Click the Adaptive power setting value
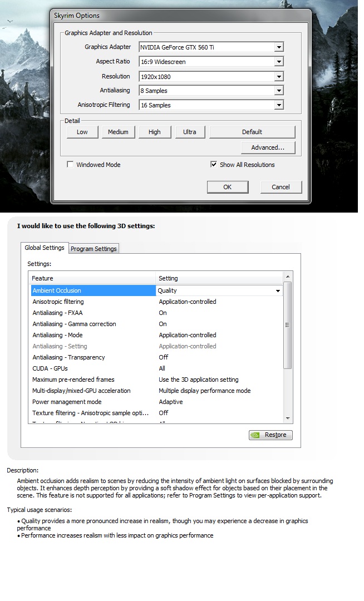Screen dimensions: 364x601 pos(171,402)
